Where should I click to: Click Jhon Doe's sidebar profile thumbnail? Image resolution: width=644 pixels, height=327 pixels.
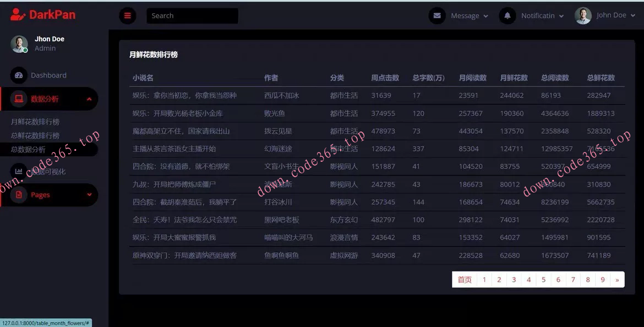click(19, 43)
